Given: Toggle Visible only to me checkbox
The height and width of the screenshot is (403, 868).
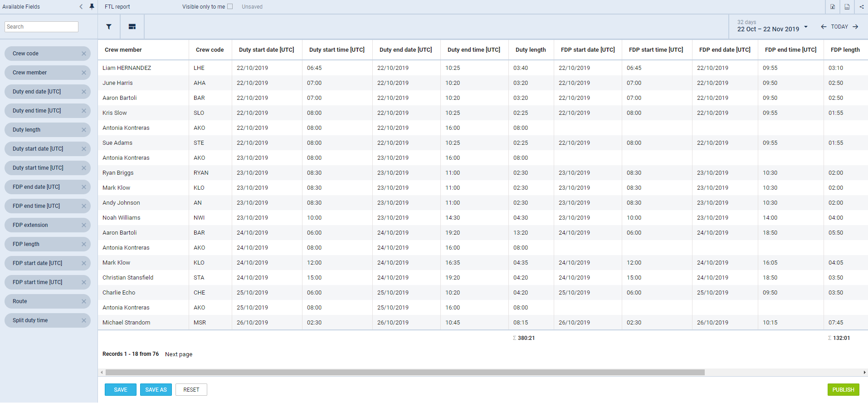Looking at the screenshot, I should click(230, 6).
